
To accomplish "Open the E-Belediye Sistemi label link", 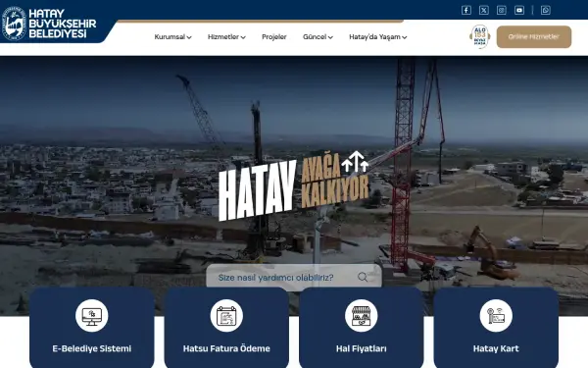I will (x=91, y=348).
